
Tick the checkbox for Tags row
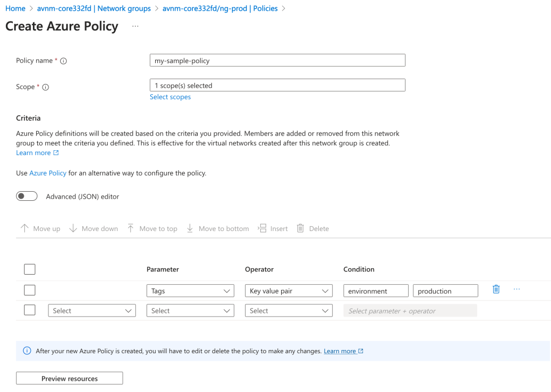(x=30, y=291)
